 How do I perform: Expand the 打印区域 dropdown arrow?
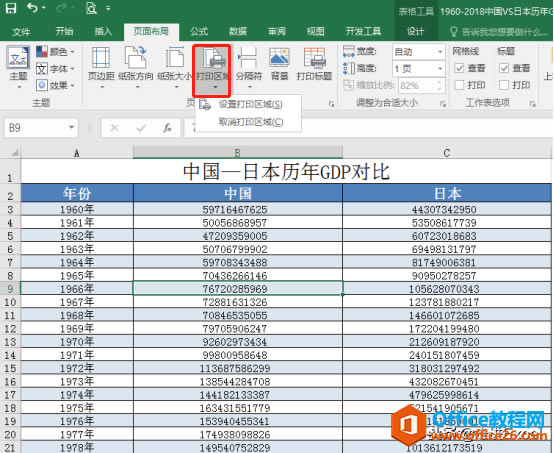point(215,87)
